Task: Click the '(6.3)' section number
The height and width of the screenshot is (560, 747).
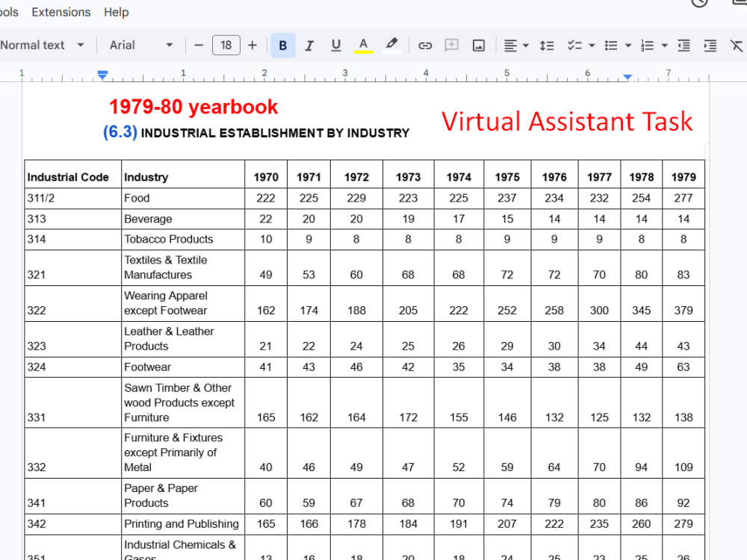Action: (x=120, y=132)
